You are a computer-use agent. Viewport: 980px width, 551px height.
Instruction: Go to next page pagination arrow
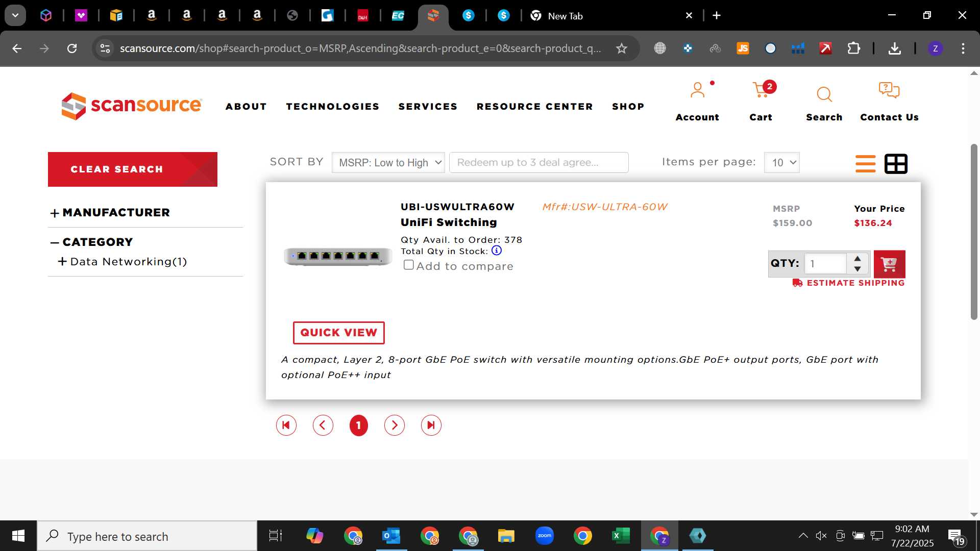[x=394, y=425]
